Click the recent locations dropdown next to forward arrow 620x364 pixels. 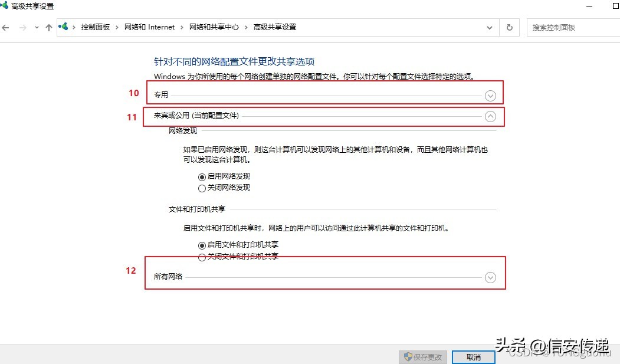(x=36, y=27)
